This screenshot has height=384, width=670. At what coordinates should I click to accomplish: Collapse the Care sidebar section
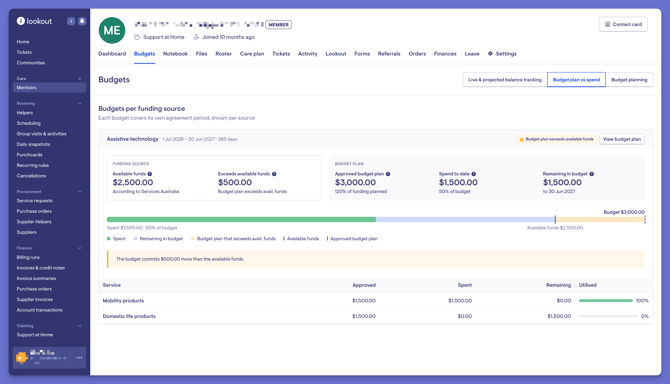(79, 79)
